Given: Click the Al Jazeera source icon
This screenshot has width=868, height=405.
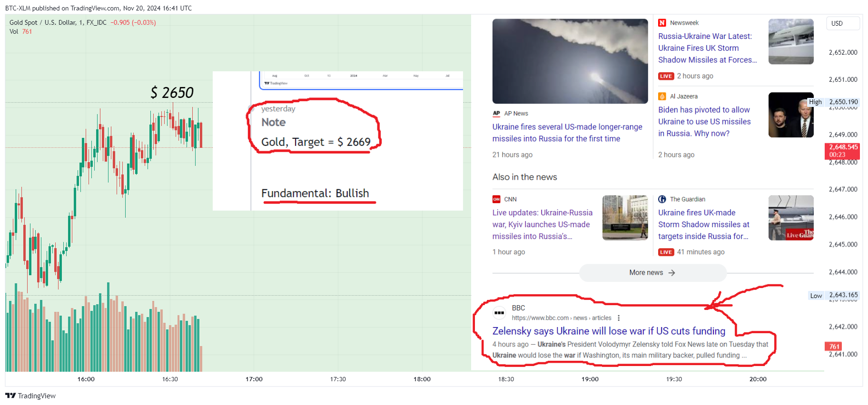Looking at the screenshot, I should [662, 96].
